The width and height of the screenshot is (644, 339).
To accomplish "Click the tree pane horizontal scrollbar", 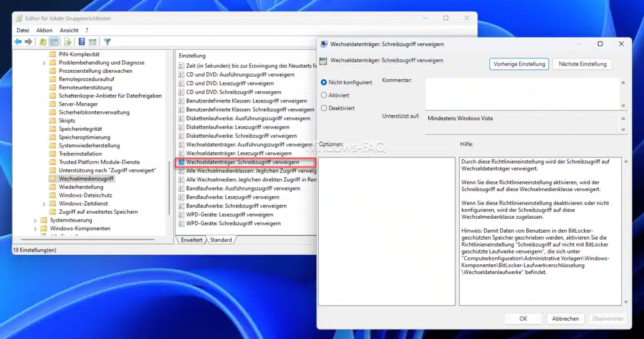I will point(87,239).
